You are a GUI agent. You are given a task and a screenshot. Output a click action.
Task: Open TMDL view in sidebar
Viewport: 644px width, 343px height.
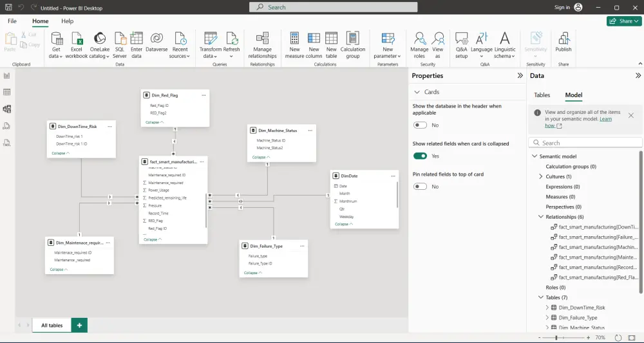coord(7,143)
